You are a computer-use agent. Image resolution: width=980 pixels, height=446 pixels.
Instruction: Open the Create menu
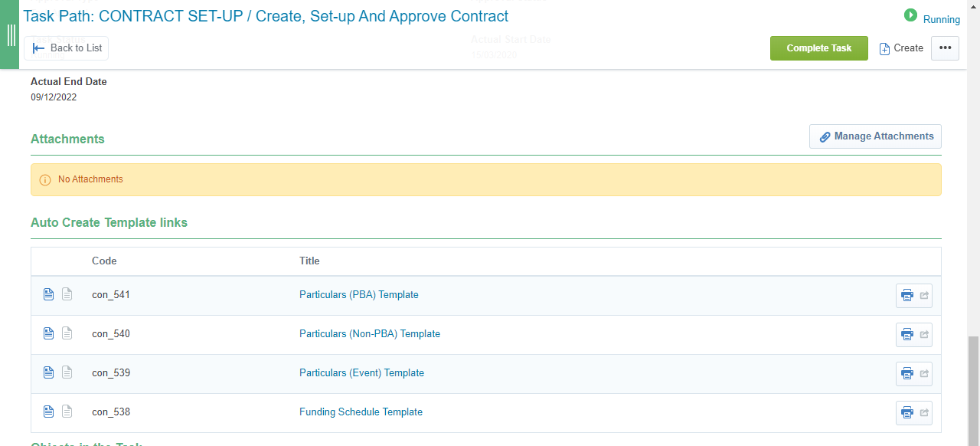901,48
